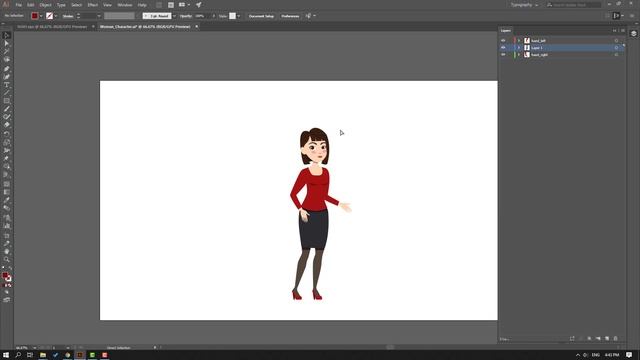Select the Gradient tool
The width and height of the screenshot is (640, 360).
point(7,192)
